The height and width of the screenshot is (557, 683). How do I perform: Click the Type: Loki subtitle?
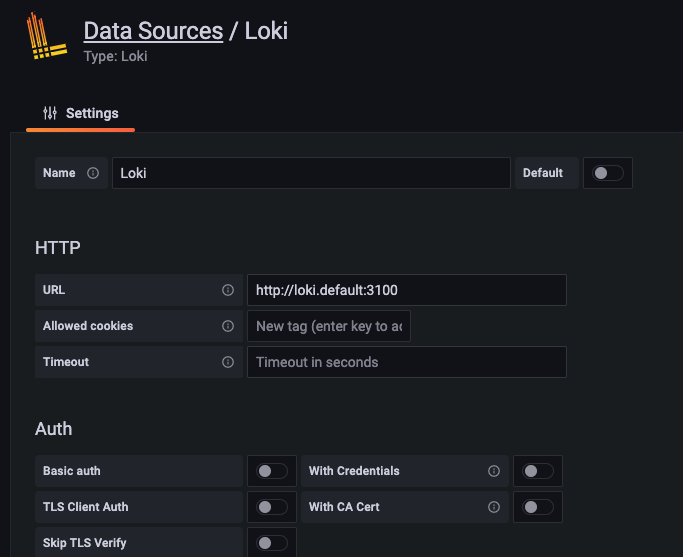tap(115, 56)
